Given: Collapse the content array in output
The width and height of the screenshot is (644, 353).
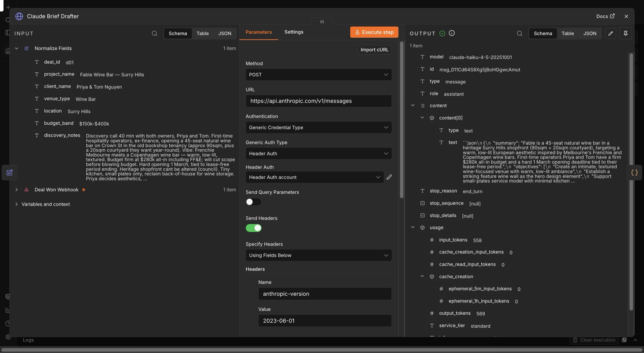Looking at the screenshot, I should 413,105.
